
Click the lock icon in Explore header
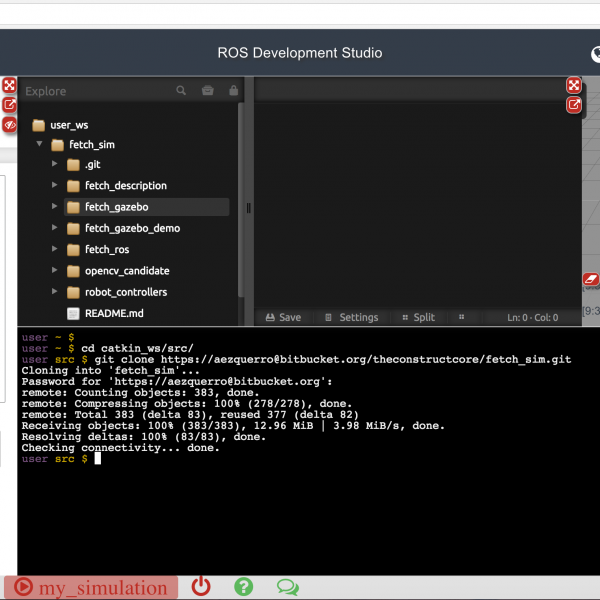coord(233,90)
